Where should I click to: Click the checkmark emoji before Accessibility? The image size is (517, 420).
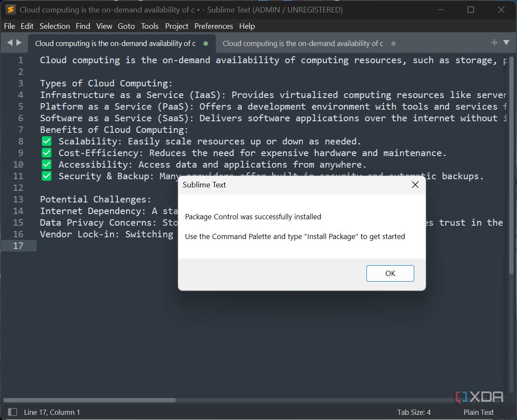coord(46,165)
